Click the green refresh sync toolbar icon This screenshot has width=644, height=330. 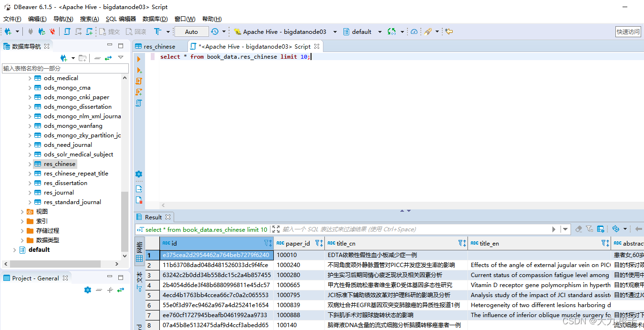pos(392,31)
